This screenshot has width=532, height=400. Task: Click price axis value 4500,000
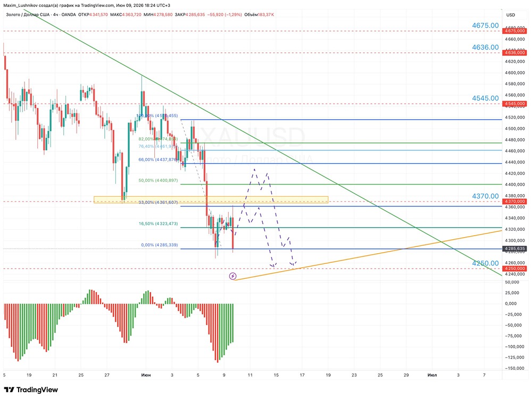click(514, 129)
